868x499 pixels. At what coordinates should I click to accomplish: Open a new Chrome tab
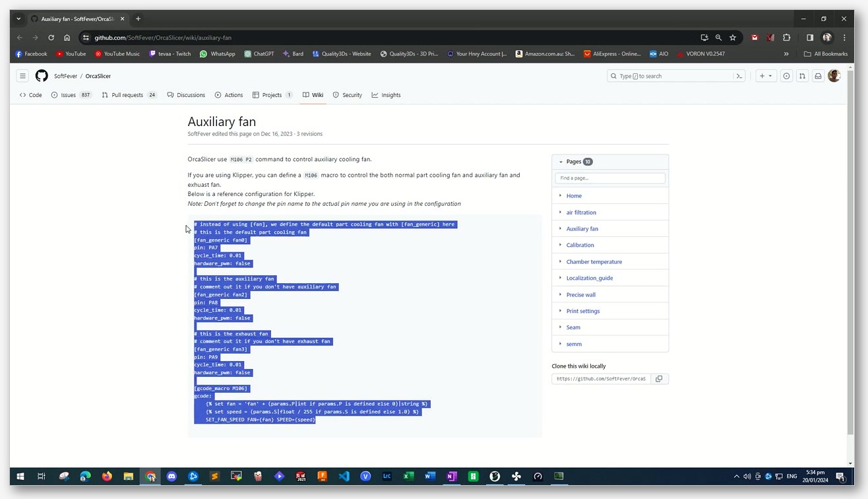pos(138,18)
